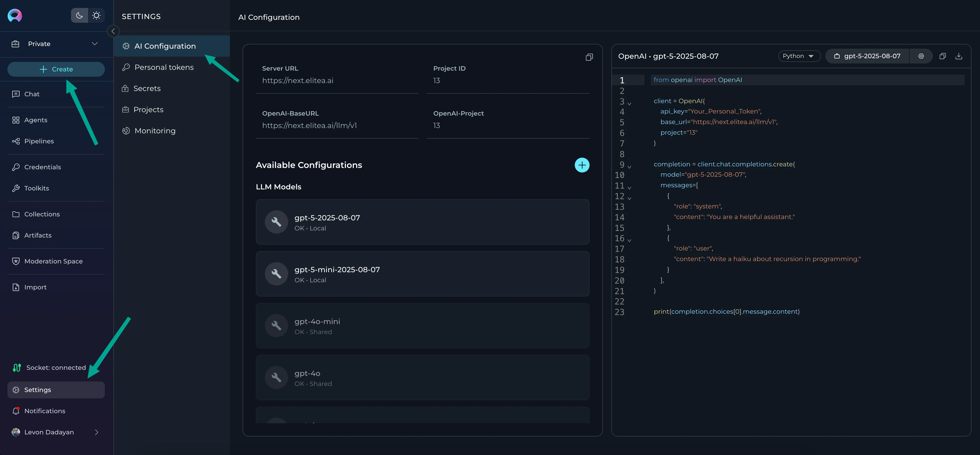The image size is (980, 455).
Task: Open the model settings gear in the code panel
Action: pyautogui.click(x=921, y=56)
